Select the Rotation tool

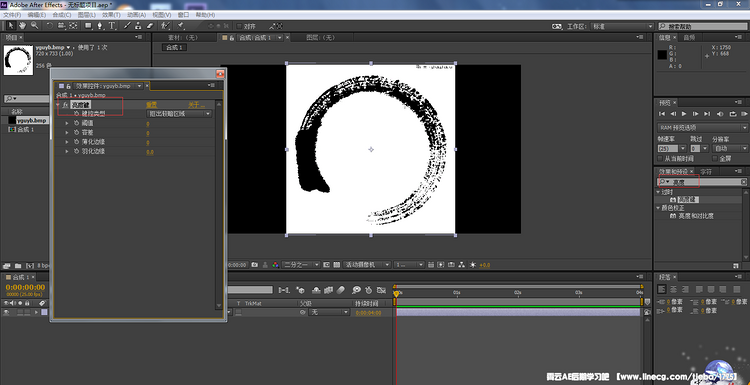pos(50,26)
